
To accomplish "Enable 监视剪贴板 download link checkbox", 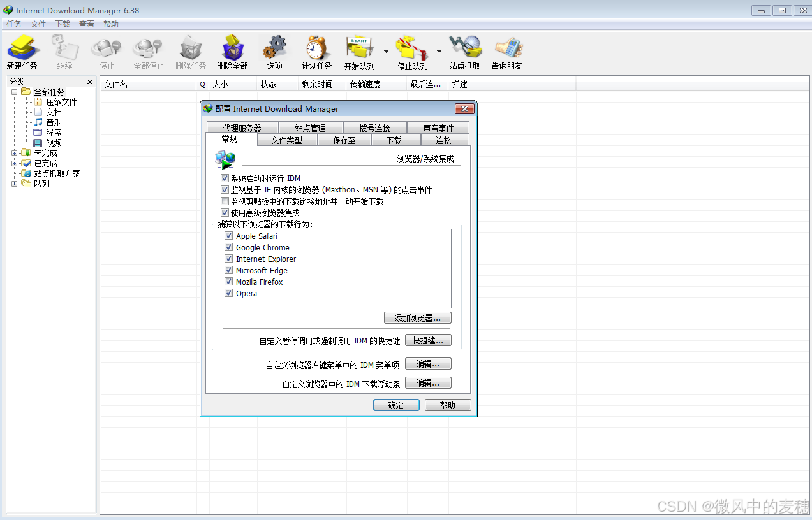I will (225, 201).
